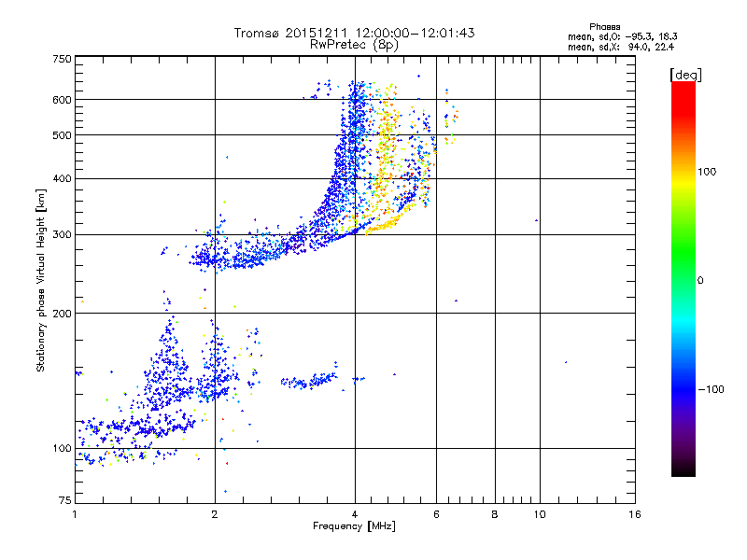Click the '8' x-axis tick label
The image size is (747, 560).
pos(495,514)
